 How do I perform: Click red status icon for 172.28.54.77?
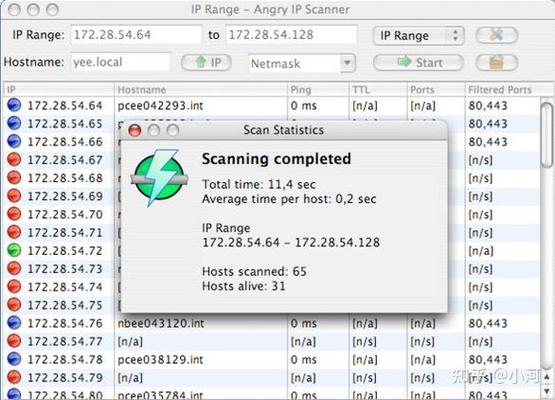(x=14, y=341)
